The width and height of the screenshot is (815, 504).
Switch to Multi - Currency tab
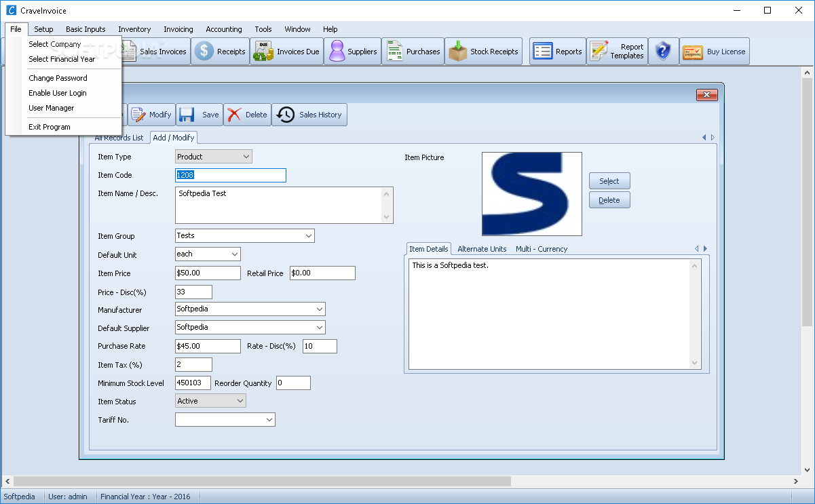click(542, 249)
